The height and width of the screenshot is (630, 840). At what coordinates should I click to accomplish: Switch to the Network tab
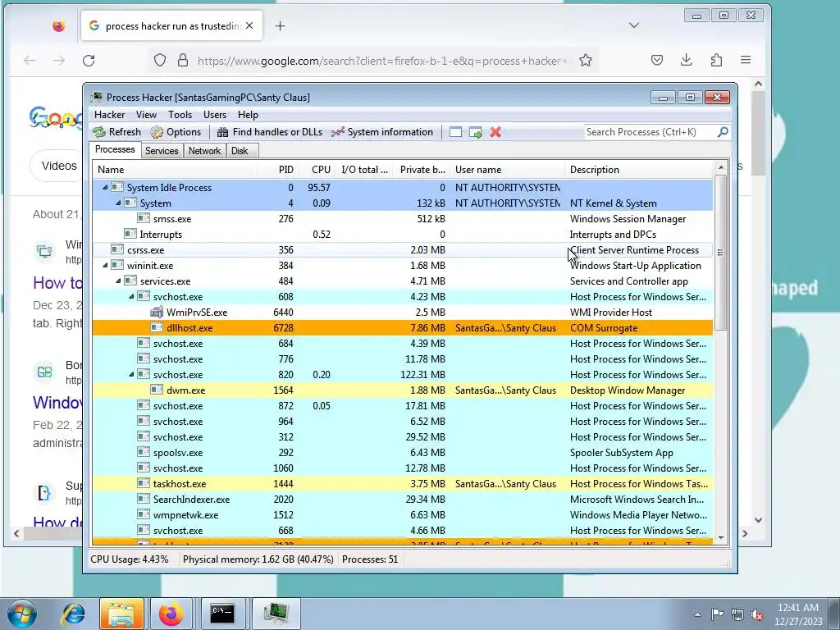click(204, 151)
